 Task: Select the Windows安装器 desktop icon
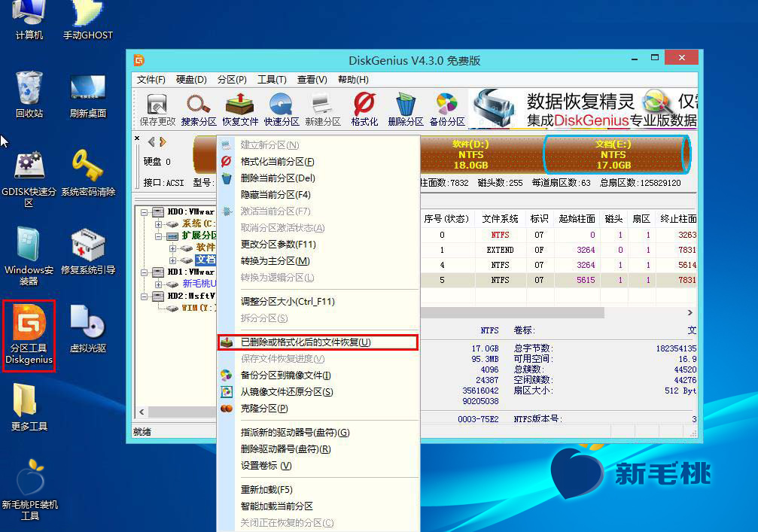point(29,256)
